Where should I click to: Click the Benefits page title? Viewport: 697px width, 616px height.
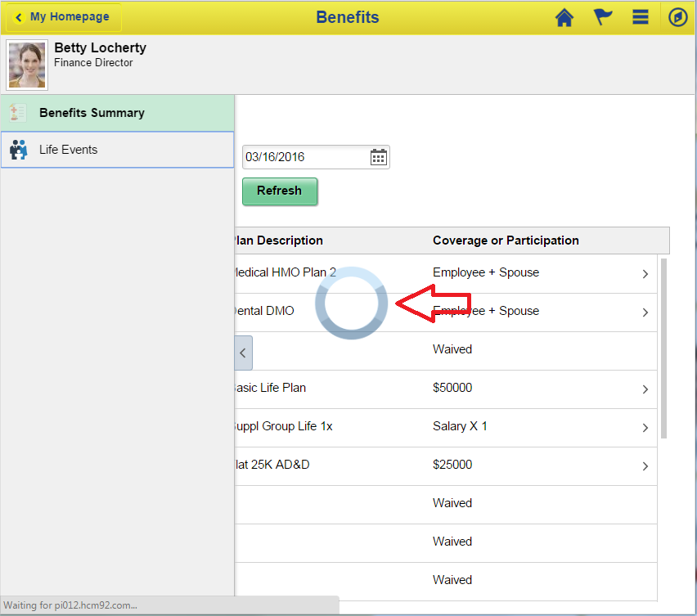pyautogui.click(x=348, y=17)
